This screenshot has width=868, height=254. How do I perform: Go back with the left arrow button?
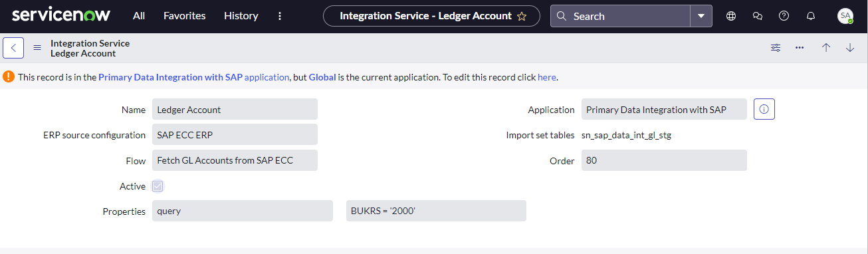click(13, 48)
